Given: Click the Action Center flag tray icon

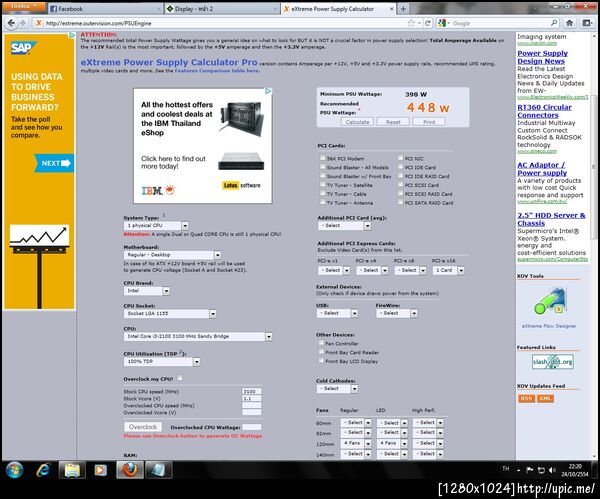Looking at the screenshot, I should click(530, 470).
